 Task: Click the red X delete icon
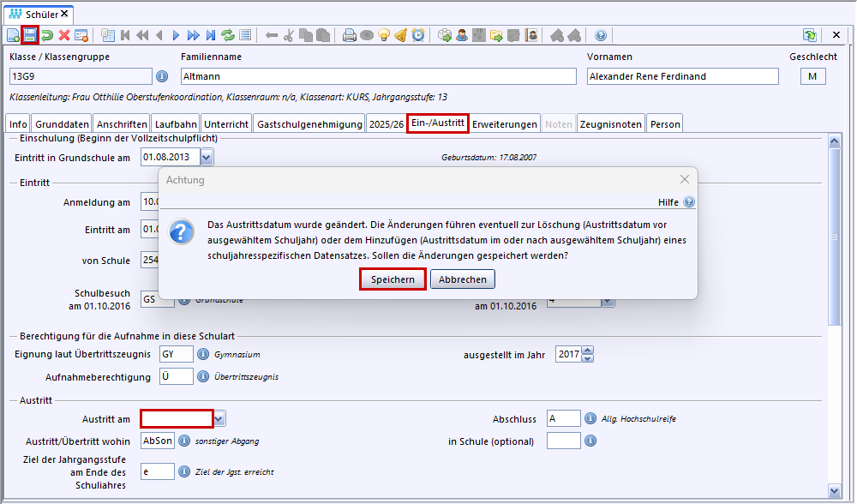(64, 35)
